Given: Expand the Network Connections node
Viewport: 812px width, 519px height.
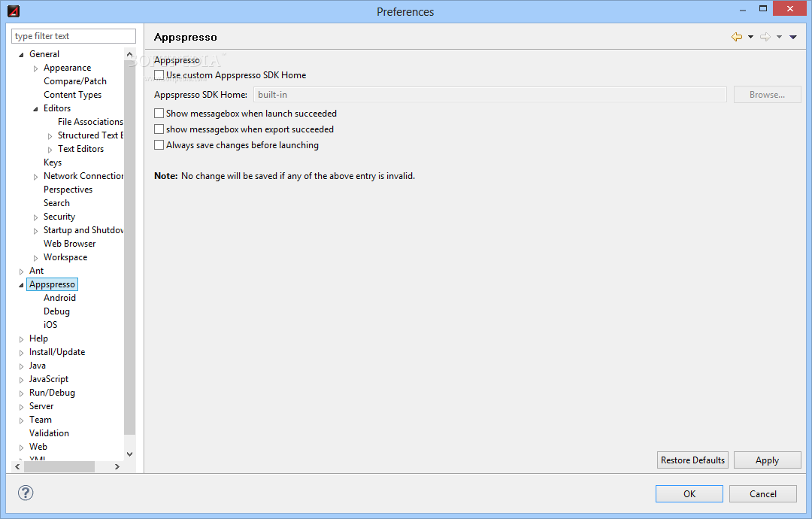Looking at the screenshot, I should point(36,177).
